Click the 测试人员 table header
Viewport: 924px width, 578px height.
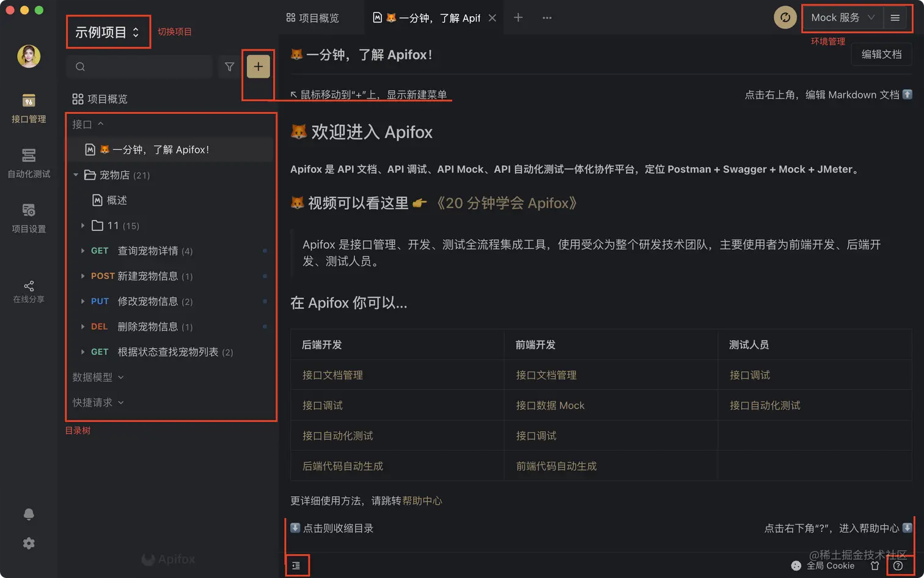point(749,345)
